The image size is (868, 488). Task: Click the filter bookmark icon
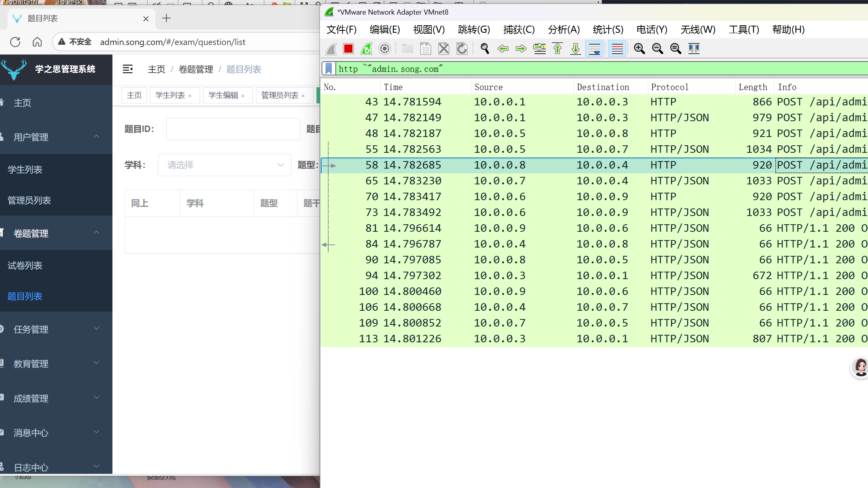pos(329,69)
